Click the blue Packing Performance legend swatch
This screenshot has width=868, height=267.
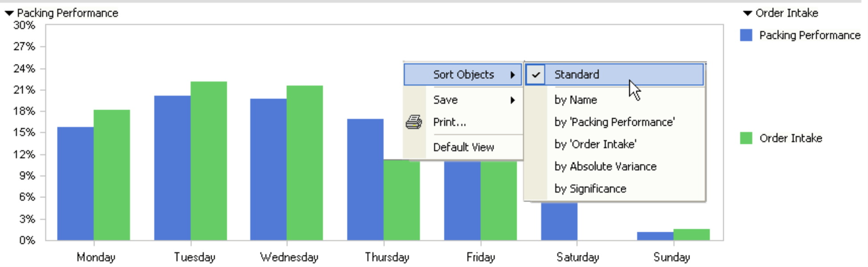[x=746, y=35]
